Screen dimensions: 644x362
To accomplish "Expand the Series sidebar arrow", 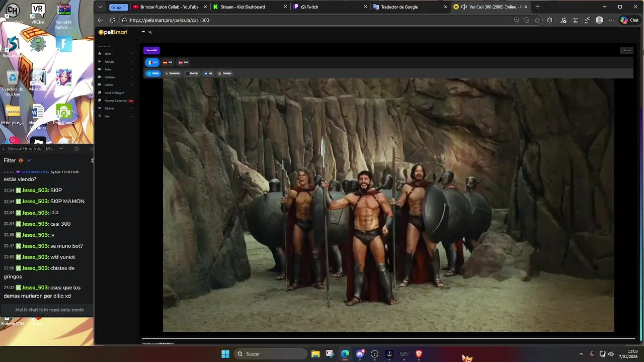I will tap(131, 69).
